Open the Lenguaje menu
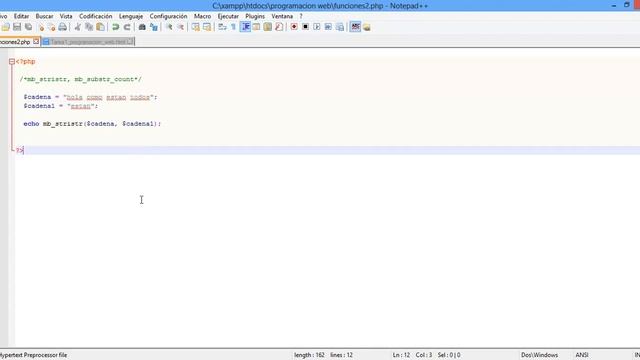The image size is (640, 360). point(131,16)
